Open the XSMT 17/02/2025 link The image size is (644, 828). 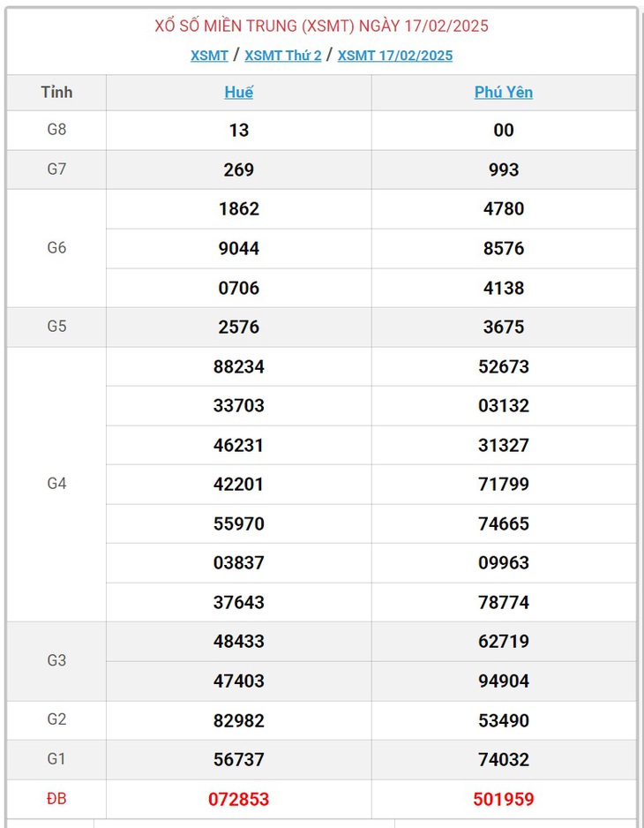point(395,56)
